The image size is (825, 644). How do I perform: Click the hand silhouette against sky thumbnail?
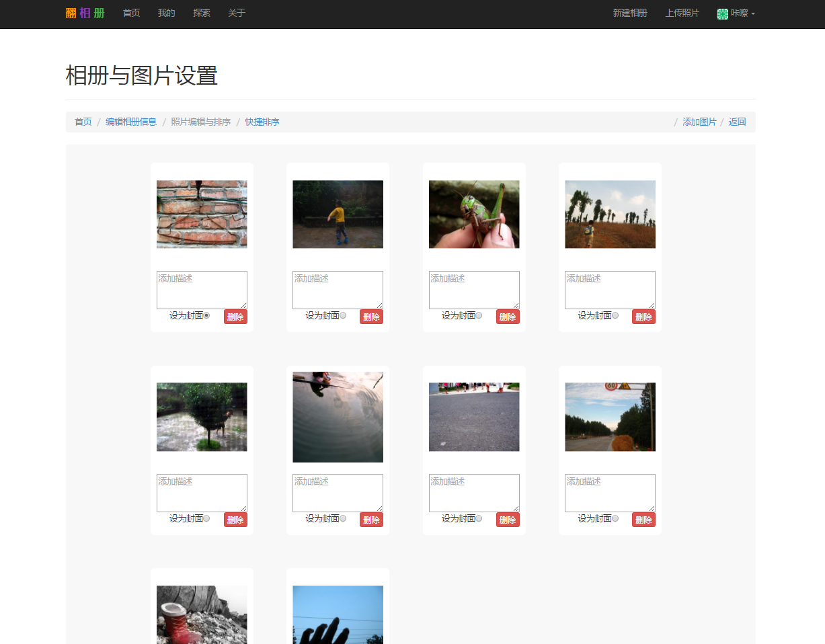338,614
